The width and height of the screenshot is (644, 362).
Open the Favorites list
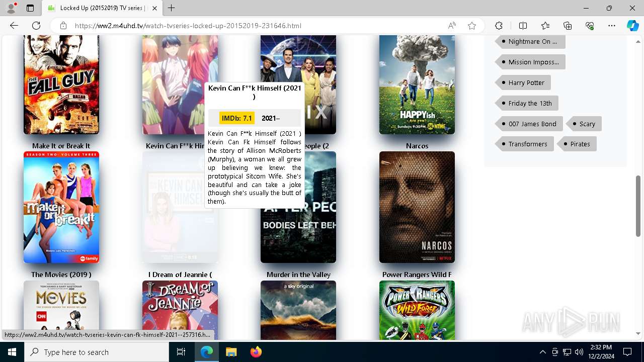pyautogui.click(x=545, y=26)
